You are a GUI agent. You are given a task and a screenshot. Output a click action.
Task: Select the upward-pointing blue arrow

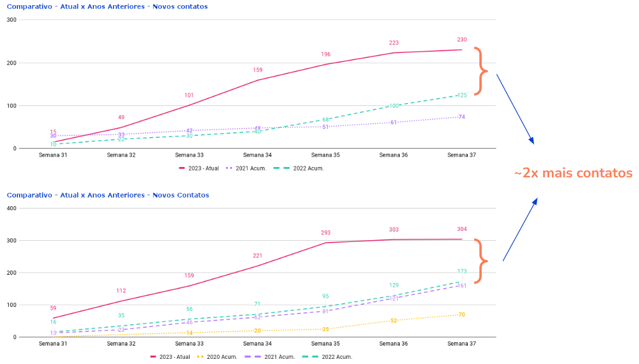click(x=520, y=229)
